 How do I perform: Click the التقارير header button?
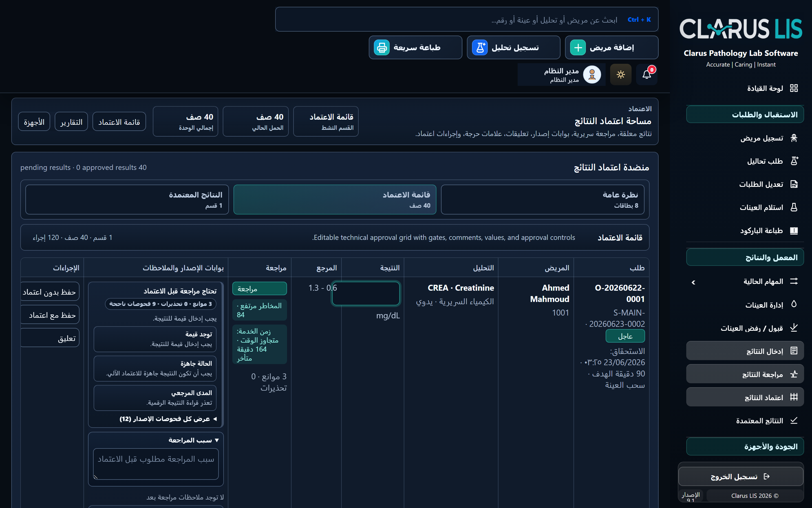click(71, 122)
